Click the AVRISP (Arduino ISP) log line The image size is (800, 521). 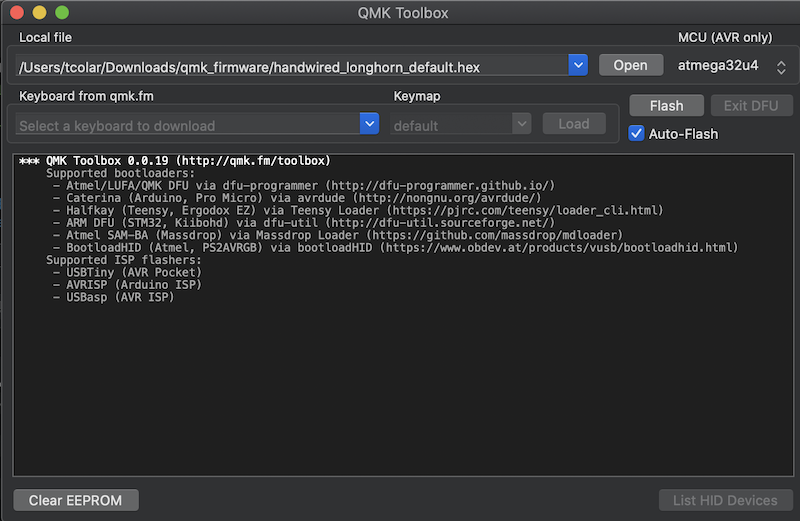(127, 285)
